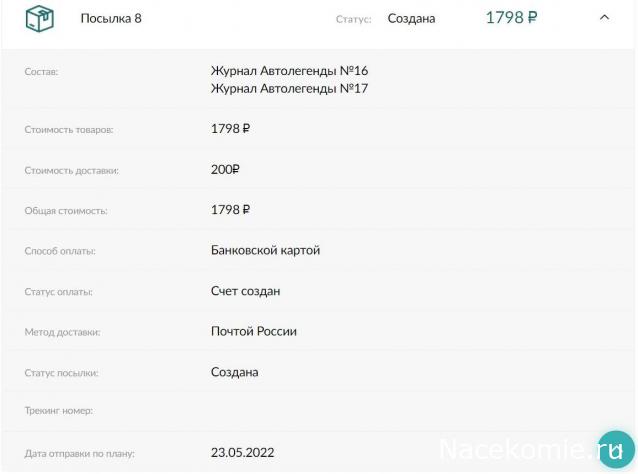Select Журнал Автолегенды №17 item
This screenshot has height=474, width=638.
(289, 88)
